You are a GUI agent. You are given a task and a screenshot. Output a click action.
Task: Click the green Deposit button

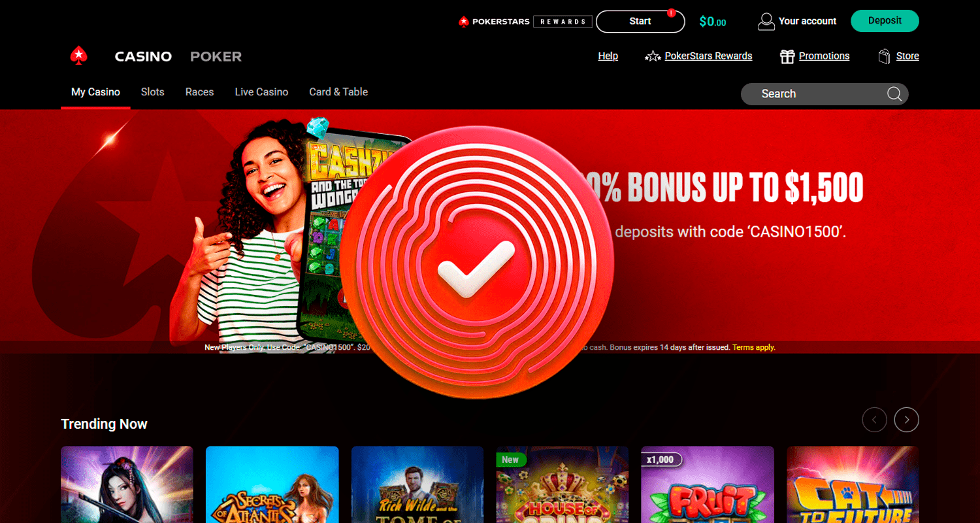pyautogui.click(x=885, y=21)
